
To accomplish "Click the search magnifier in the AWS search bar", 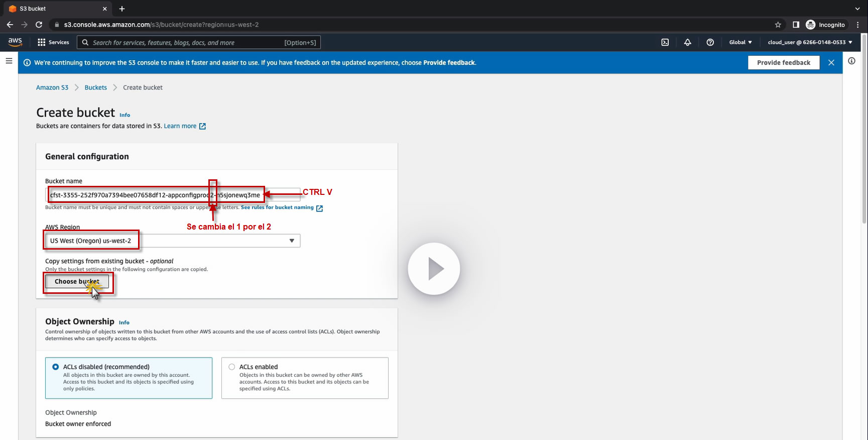I will pos(85,43).
